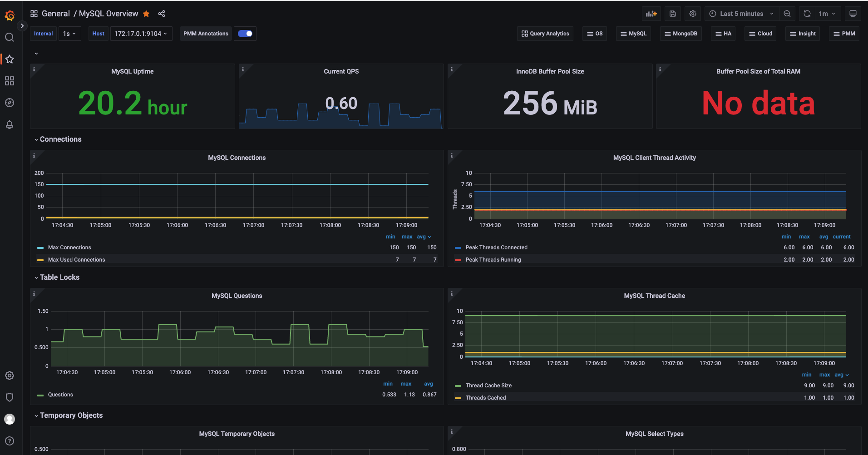Open Alerting bell icon in the sidebar

(10, 124)
